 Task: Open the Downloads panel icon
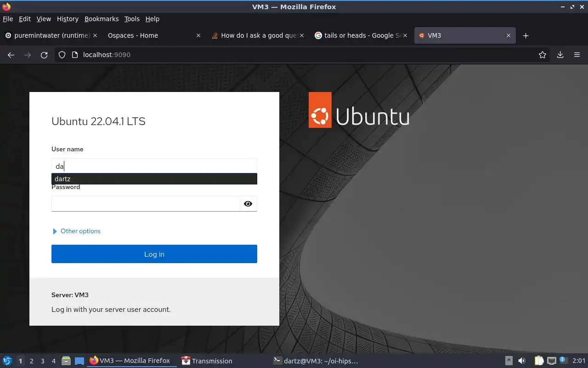click(x=560, y=55)
